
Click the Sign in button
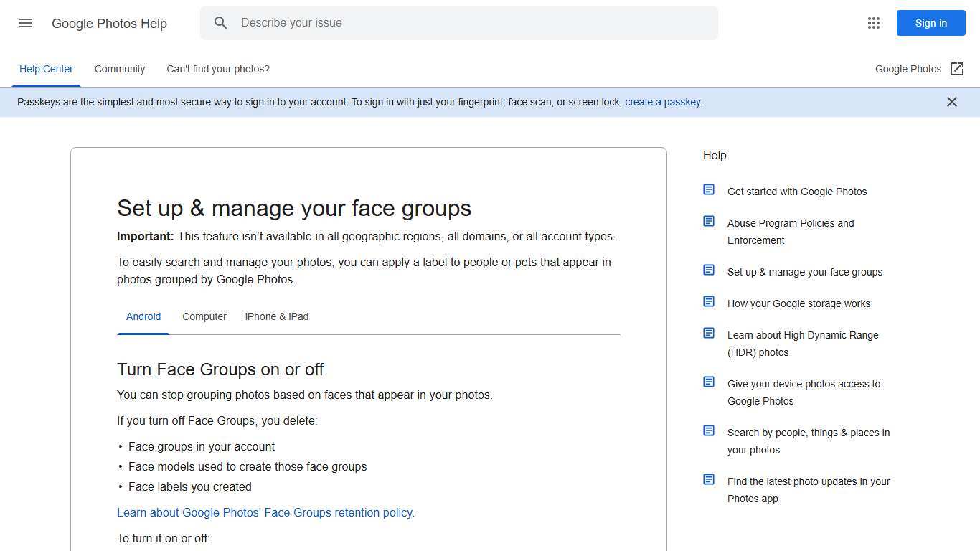click(930, 23)
